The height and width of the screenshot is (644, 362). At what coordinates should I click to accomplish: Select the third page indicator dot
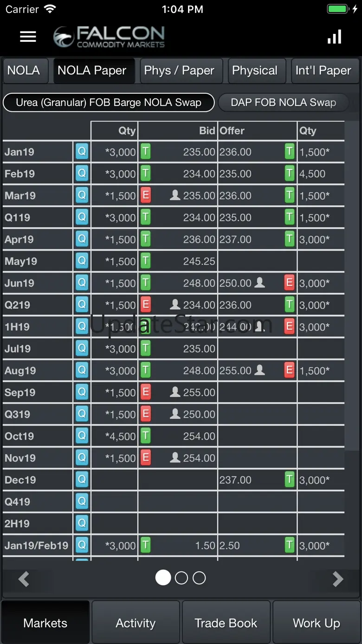coord(199,578)
